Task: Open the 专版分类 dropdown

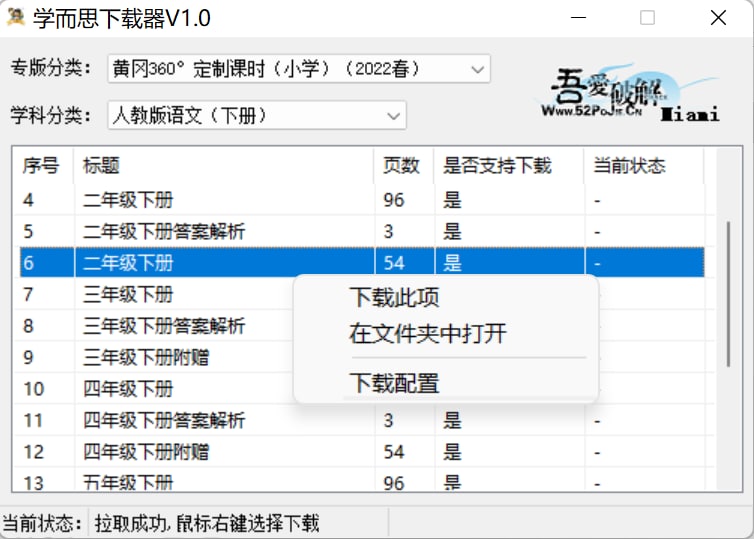Action: [x=299, y=69]
